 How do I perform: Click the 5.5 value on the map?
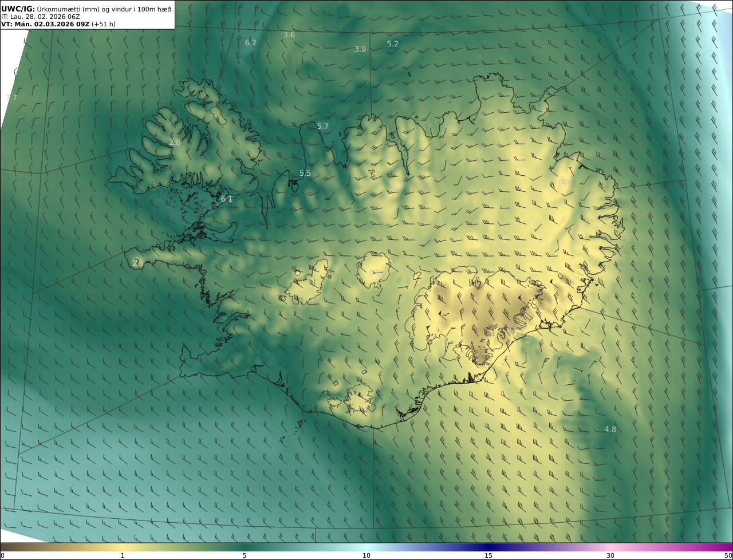tap(305, 173)
